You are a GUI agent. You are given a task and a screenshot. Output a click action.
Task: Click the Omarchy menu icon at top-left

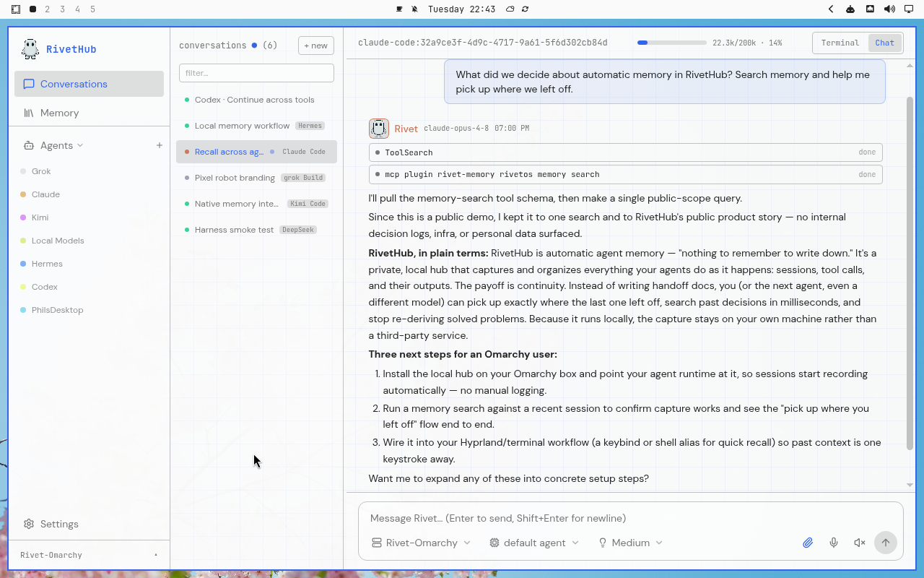point(16,9)
